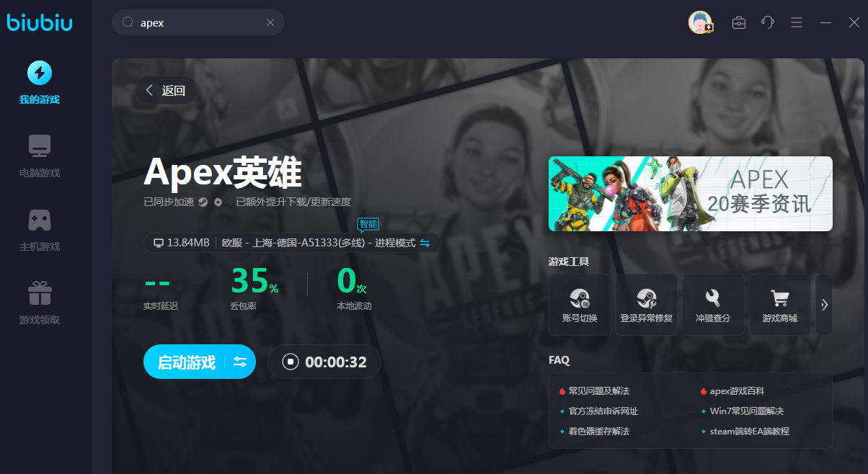Click into the apex search field
This screenshot has height=474, width=868.
point(198,22)
